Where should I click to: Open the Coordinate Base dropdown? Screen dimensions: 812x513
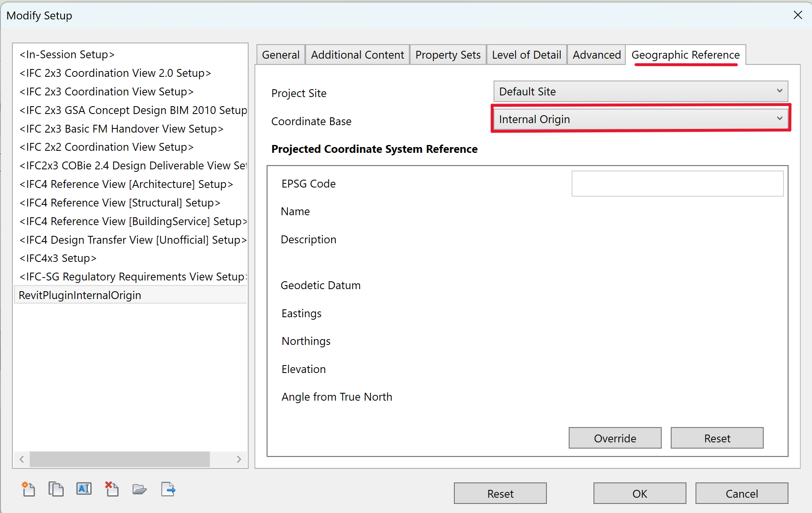click(641, 119)
